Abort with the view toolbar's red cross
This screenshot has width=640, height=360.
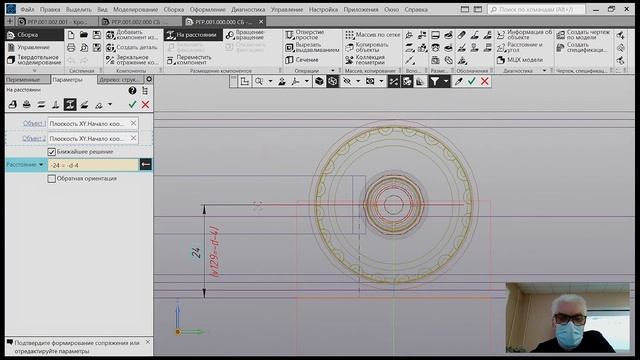click(x=484, y=82)
